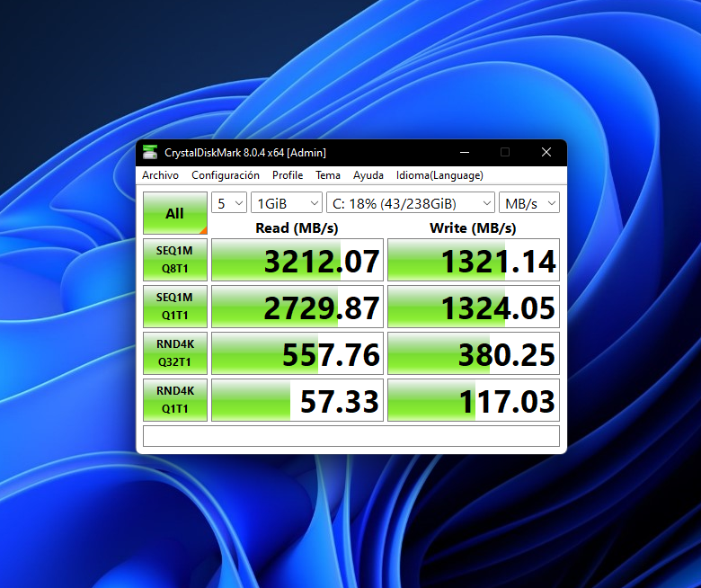The width and height of the screenshot is (701, 588).
Task: Expand the test count dropdown showing 5
Action: (229, 203)
